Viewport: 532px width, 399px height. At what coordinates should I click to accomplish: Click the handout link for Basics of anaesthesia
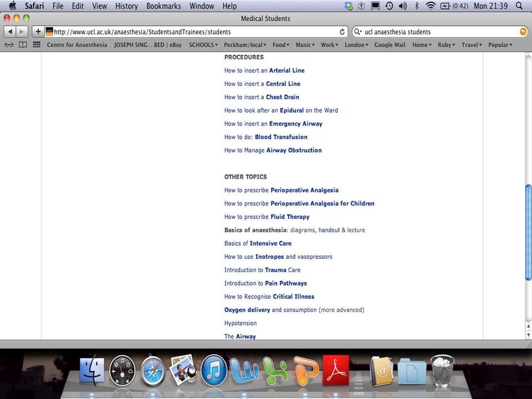pyautogui.click(x=329, y=230)
